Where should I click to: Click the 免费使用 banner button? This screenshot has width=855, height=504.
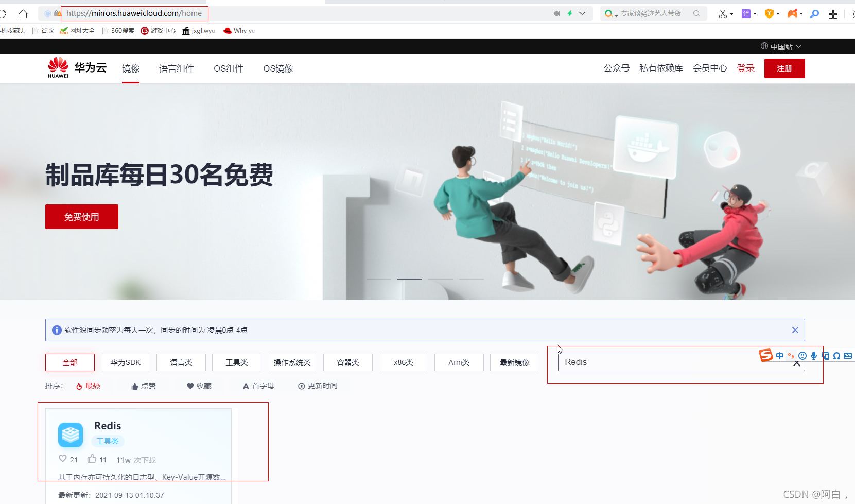tap(82, 217)
